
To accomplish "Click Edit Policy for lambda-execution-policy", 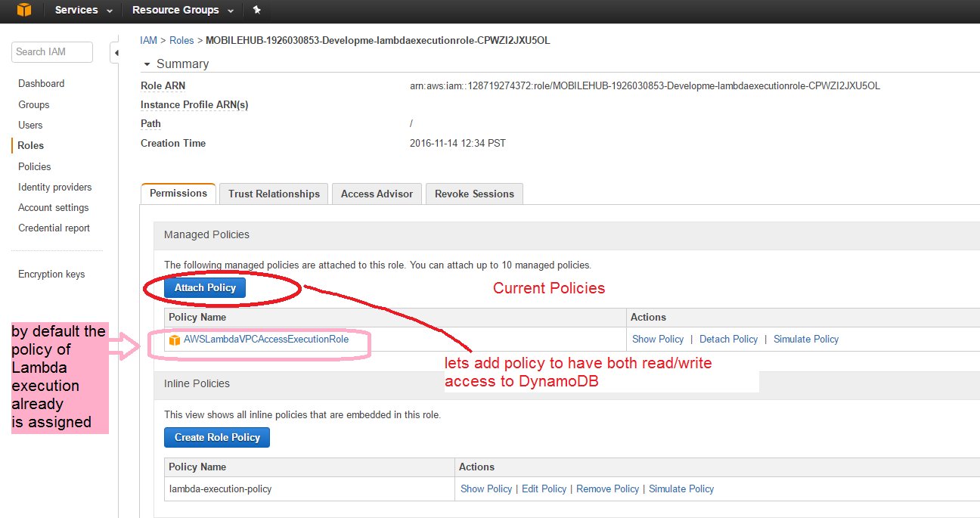I will coord(544,489).
